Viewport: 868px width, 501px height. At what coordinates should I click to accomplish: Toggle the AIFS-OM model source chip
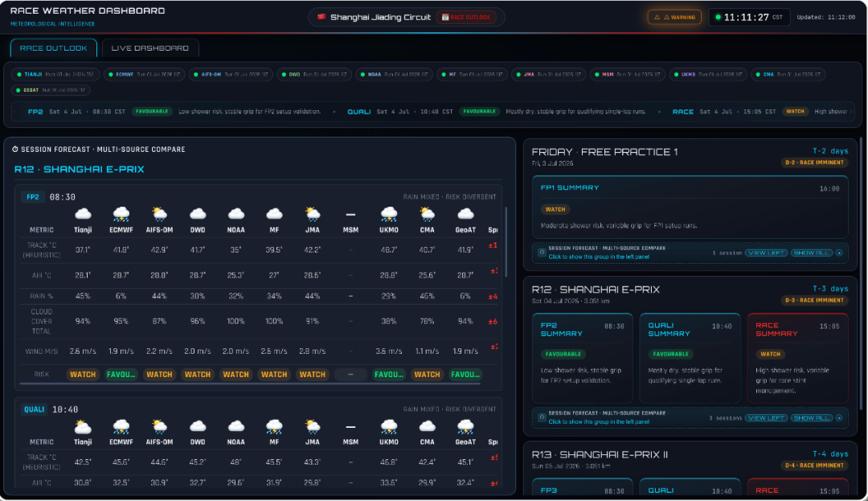click(231, 74)
